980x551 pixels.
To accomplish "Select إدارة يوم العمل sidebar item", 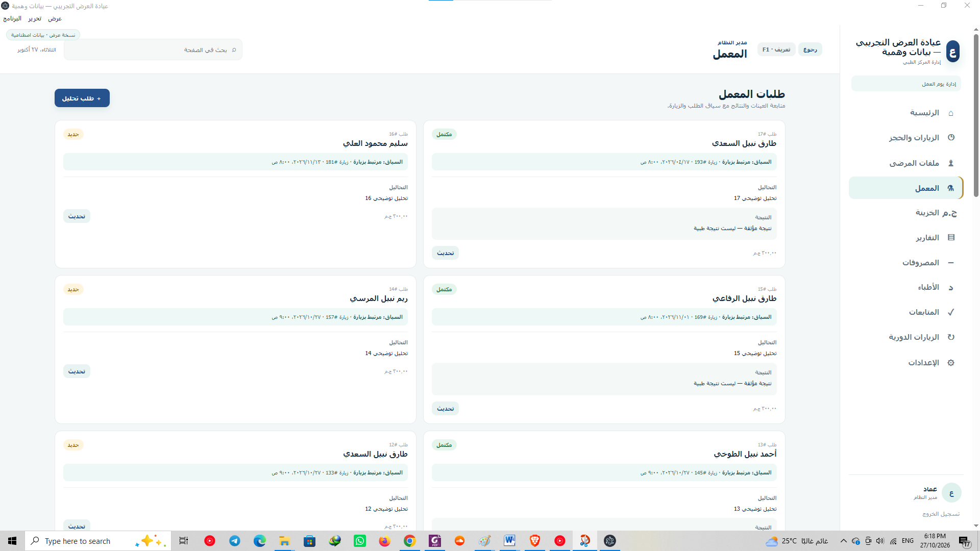I will [906, 84].
